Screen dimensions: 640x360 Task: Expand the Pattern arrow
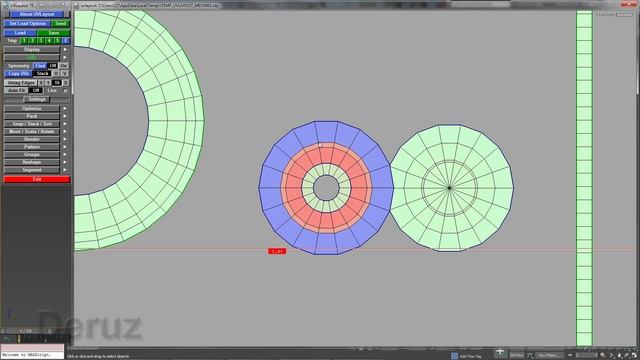tap(65, 147)
